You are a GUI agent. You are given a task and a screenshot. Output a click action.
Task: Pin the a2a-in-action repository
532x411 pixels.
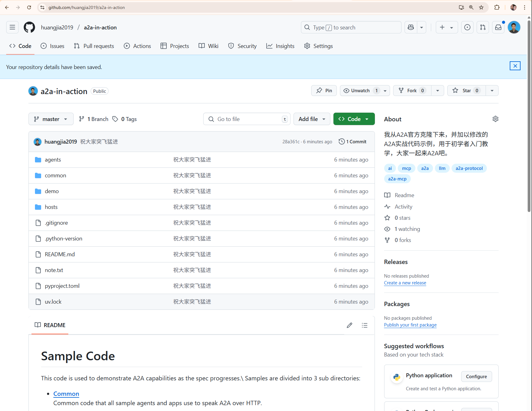324,91
